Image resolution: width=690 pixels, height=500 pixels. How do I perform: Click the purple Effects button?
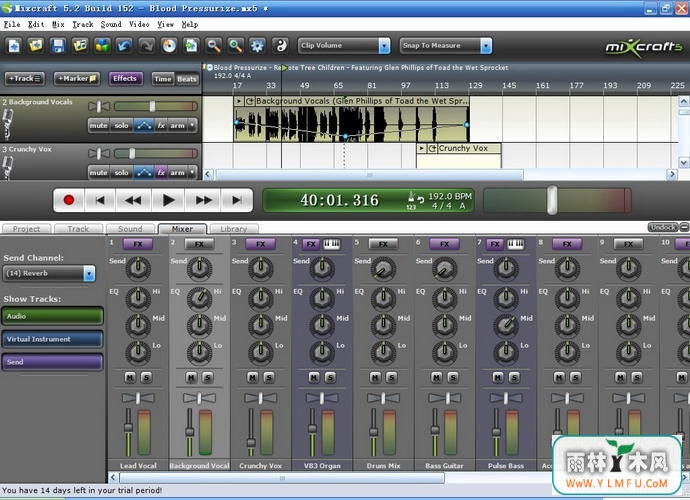[125, 79]
